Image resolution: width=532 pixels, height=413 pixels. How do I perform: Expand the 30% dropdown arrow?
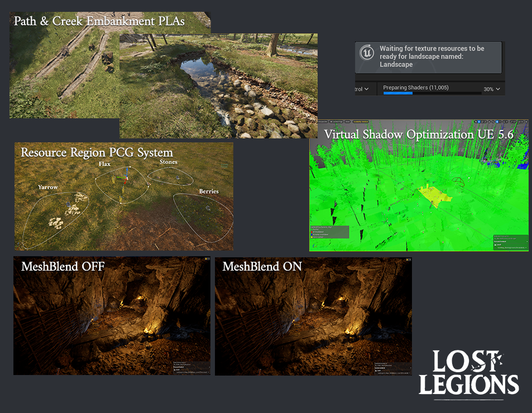click(x=498, y=89)
